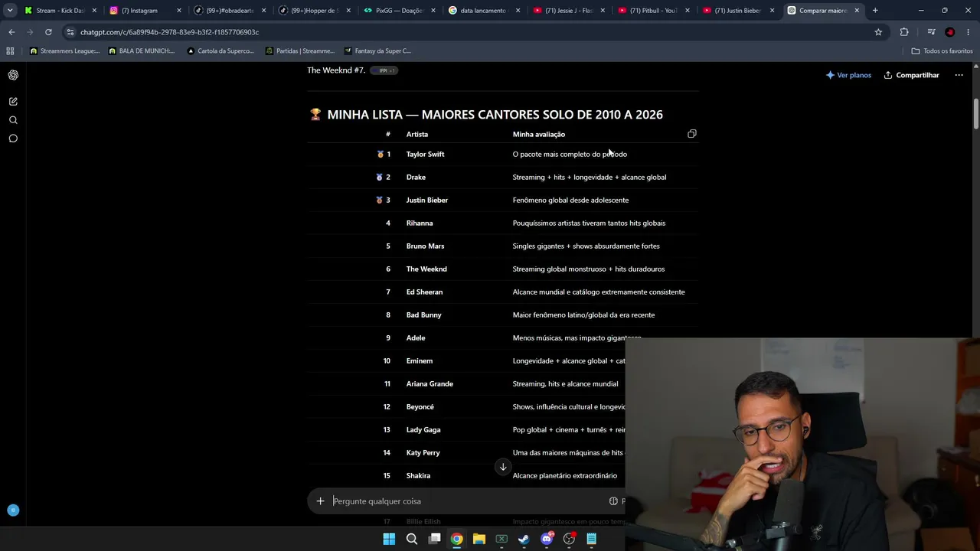Open chat search in ChatGPT sidebar
This screenshot has width=980, height=551.
click(x=13, y=120)
